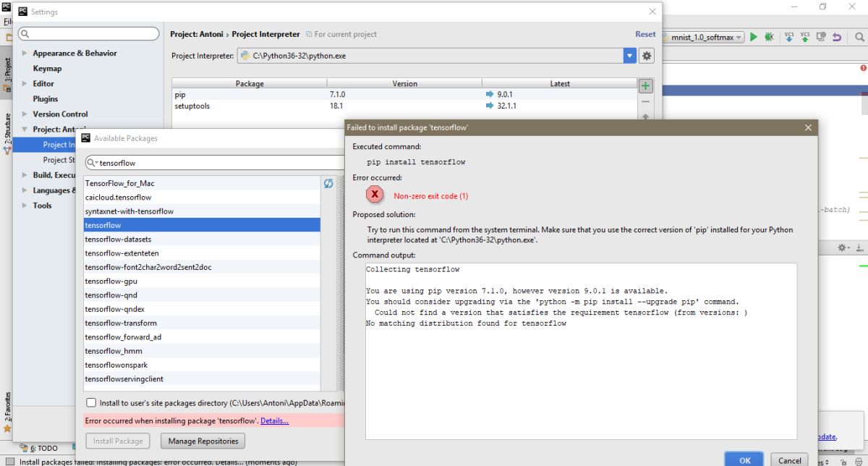This screenshot has width=868, height=466.
Task: Click the purple revert arrow icon
Action: coord(837,37)
